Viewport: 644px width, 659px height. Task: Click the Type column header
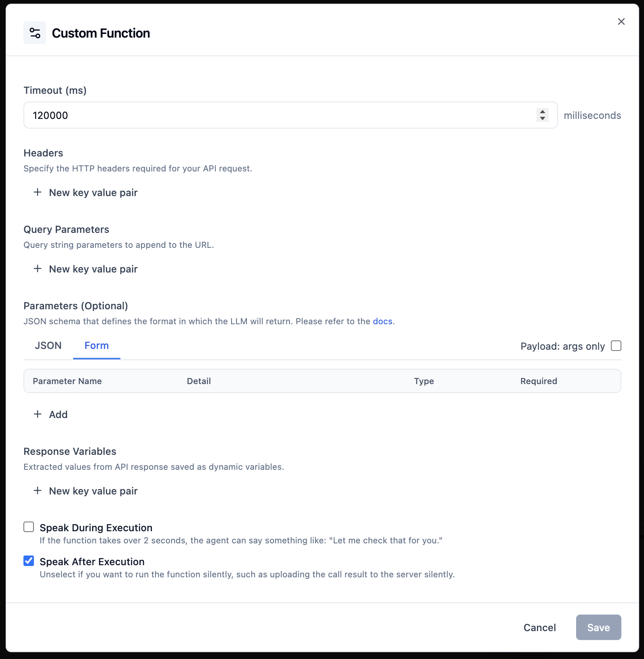click(x=424, y=381)
